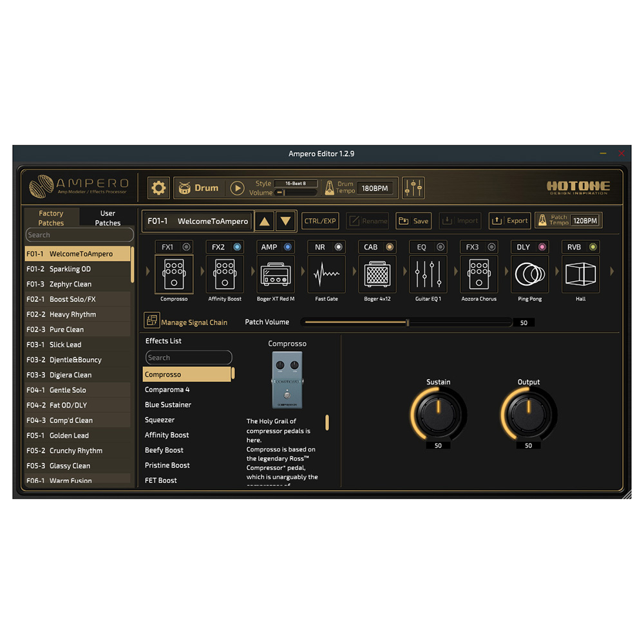This screenshot has width=644, height=644.
Task: Select the Fast Gate noise reducer icon
Action: [x=327, y=274]
